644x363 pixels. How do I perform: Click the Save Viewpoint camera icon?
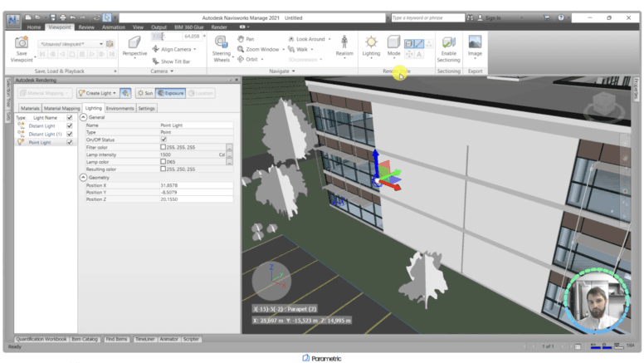coord(22,42)
